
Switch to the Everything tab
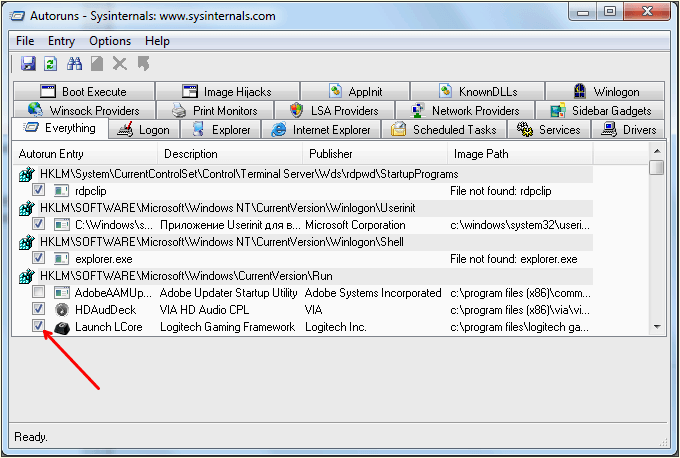coord(60,128)
